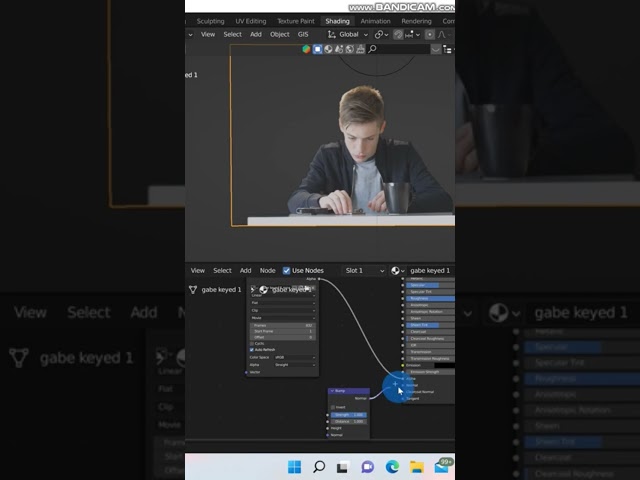This screenshot has height=480, width=640.
Task: Switch to the Rendering workspace tab
Action: [x=416, y=21]
